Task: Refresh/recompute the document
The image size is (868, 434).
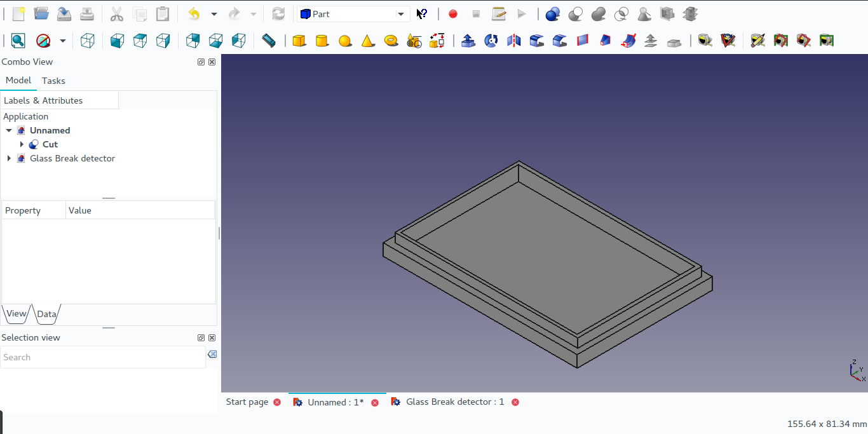Action: click(x=278, y=14)
